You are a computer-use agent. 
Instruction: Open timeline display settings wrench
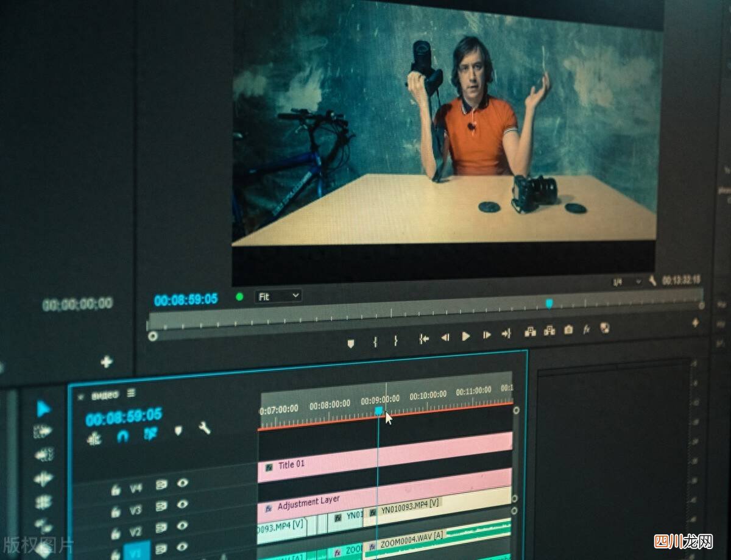205,428
